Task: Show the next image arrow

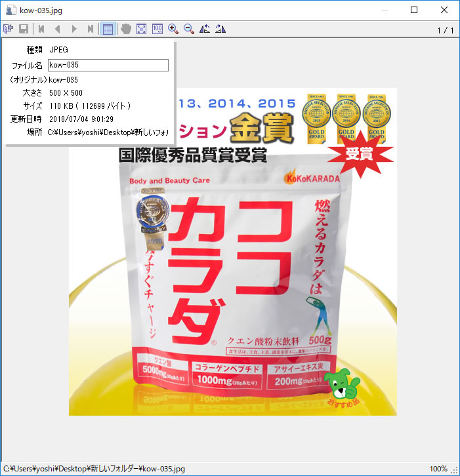Action: (x=74, y=29)
